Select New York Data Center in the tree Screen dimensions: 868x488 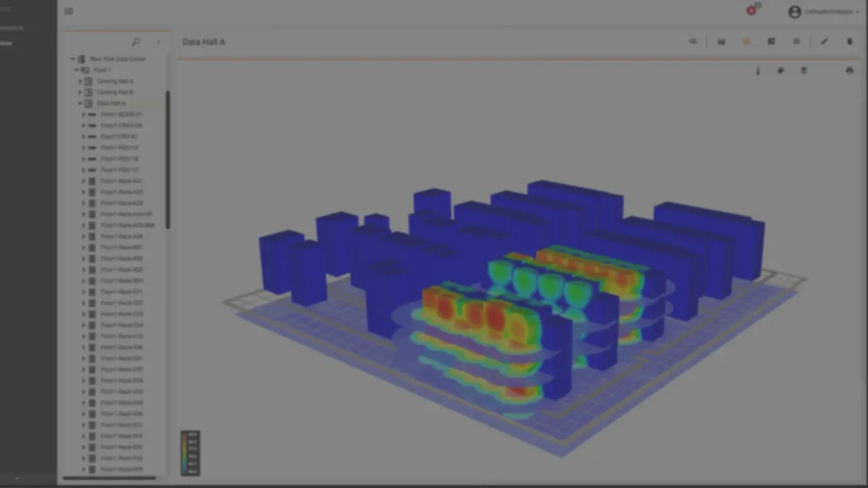coord(117,59)
